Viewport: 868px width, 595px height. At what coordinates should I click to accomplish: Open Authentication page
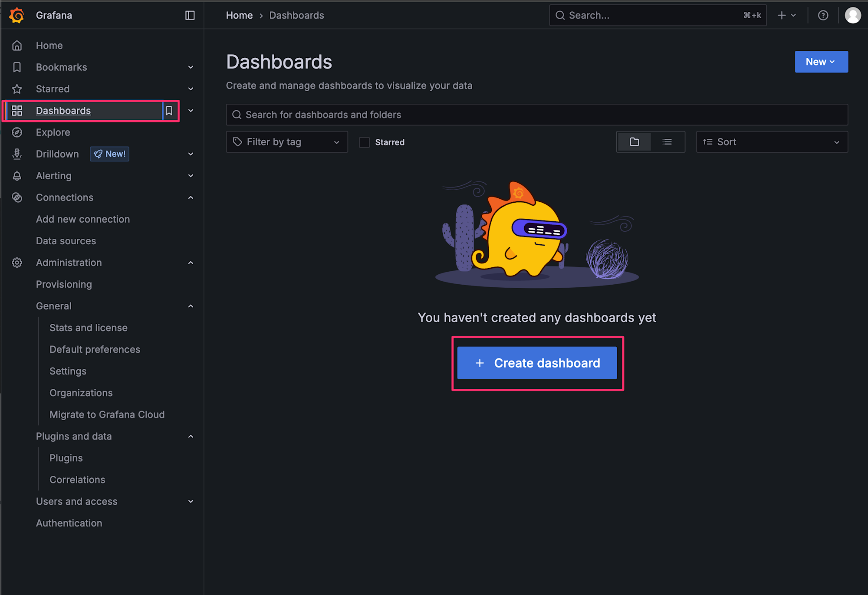pos(69,523)
